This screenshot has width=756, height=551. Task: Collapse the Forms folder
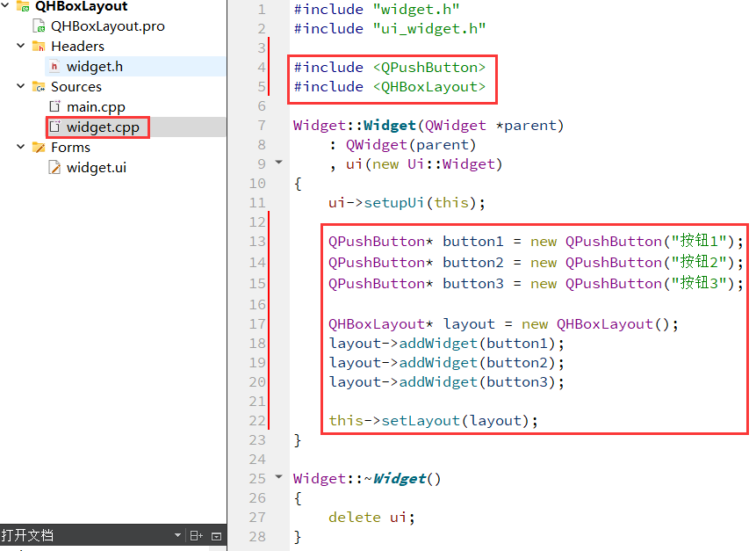point(21,147)
